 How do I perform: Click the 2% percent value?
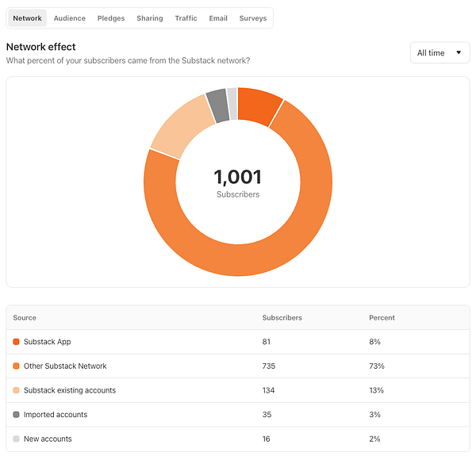pos(375,439)
